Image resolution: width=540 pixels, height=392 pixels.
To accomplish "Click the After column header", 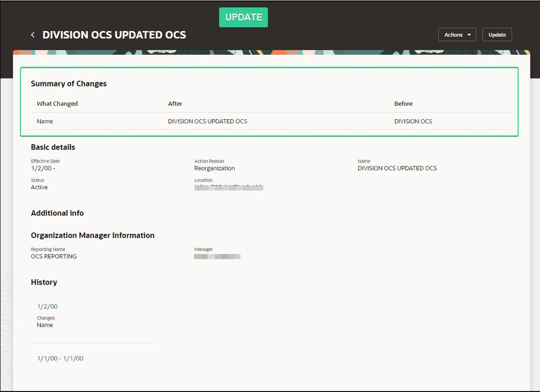I will click(175, 104).
